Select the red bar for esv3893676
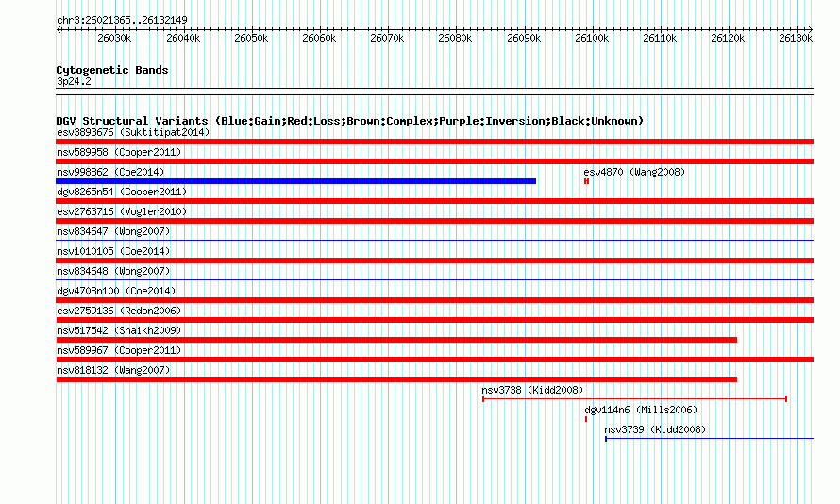840x504 pixels. [x=434, y=142]
